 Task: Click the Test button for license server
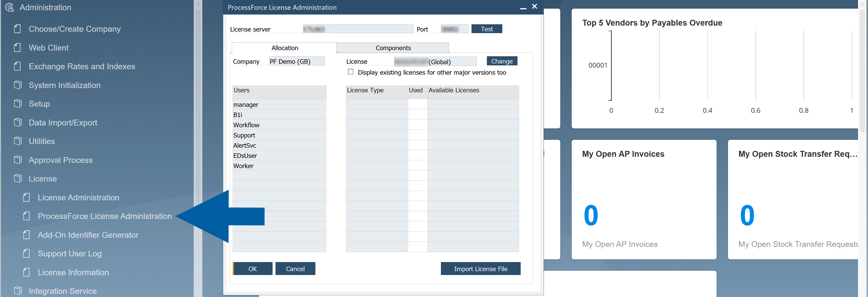tap(487, 29)
